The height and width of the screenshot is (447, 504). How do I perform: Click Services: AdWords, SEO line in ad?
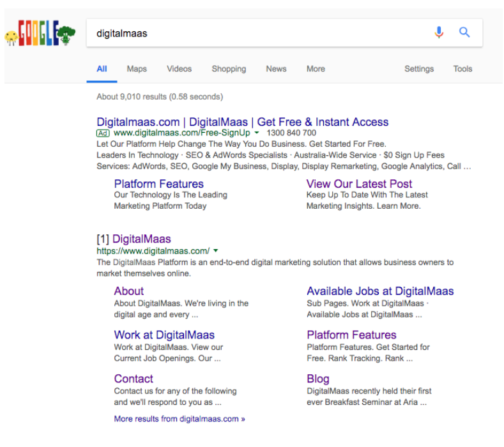click(284, 167)
